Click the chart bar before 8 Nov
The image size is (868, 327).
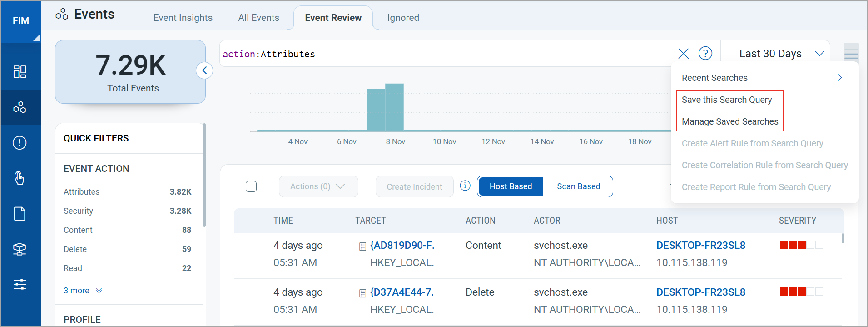click(x=376, y=110)
